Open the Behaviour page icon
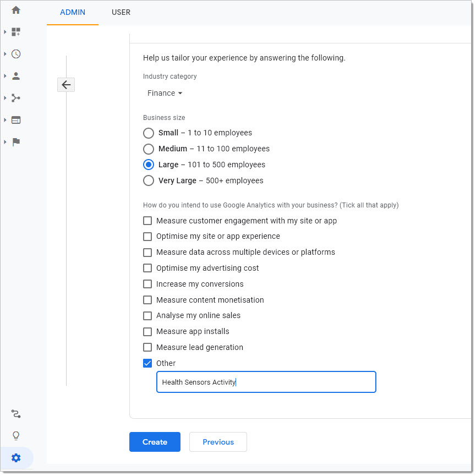This screenshot has width=476, height=476. click(x=16, y=120)
